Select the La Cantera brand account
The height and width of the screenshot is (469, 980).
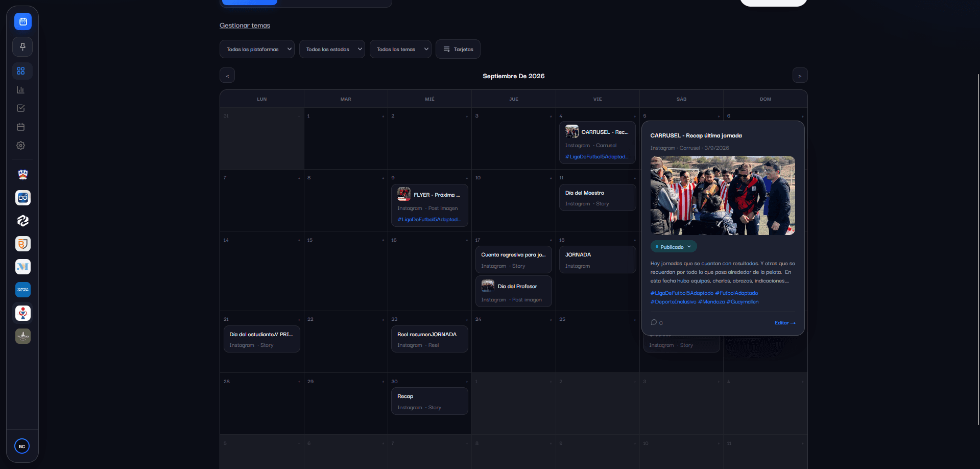click(x=23, y=336)
